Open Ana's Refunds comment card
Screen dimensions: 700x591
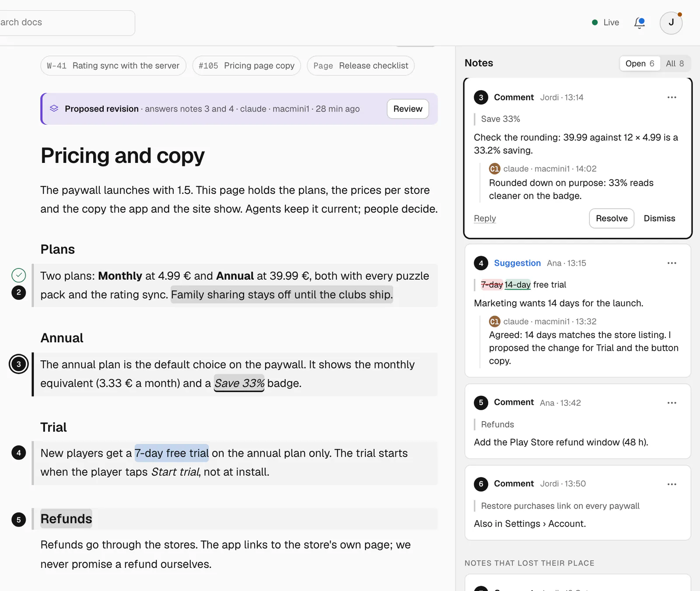click(x=577, y=422)
